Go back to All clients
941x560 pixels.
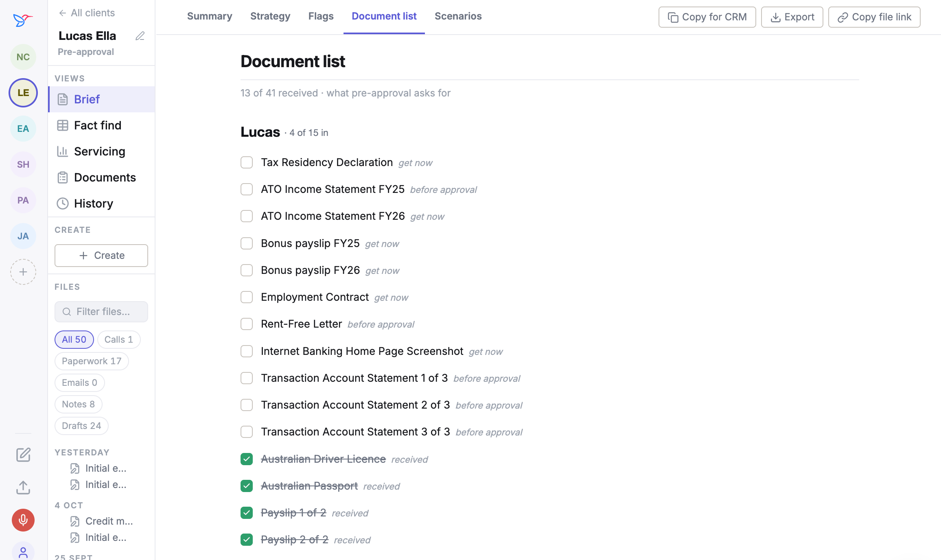(x=87, y=13)
